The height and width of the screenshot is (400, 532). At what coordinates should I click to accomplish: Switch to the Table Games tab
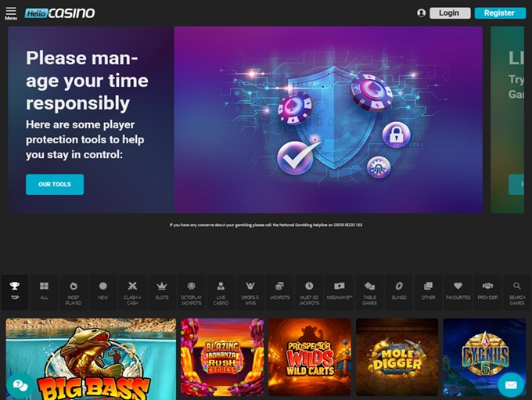(369, 292)
